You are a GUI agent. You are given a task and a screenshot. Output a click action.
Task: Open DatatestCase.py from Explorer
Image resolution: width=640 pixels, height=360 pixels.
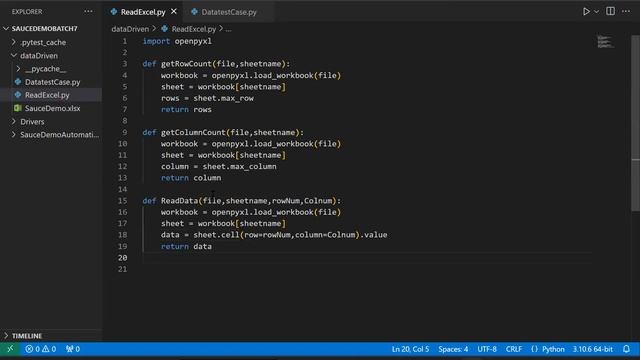pos(52,82)
